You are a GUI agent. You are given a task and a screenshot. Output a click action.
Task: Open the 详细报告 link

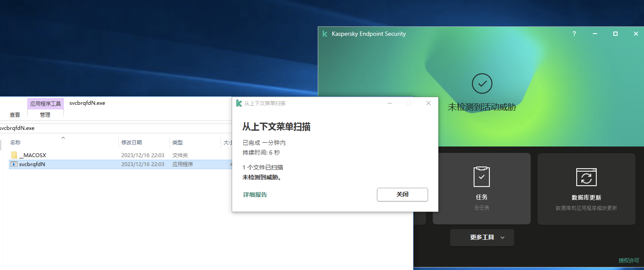pyautogui.click(x=255, y=194)
